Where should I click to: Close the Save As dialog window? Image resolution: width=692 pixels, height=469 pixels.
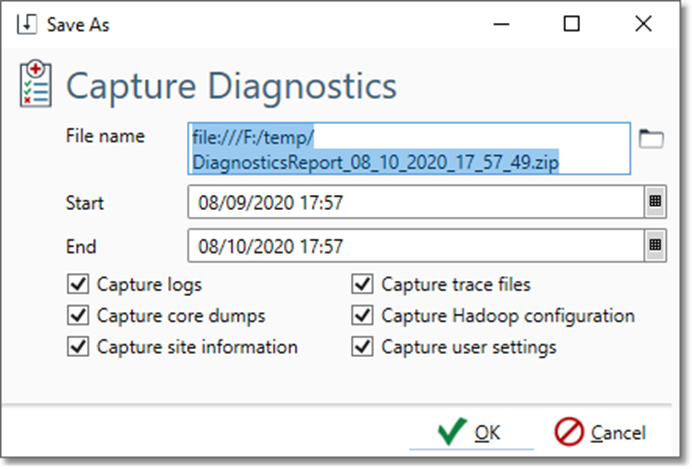[x=643, y=25]
